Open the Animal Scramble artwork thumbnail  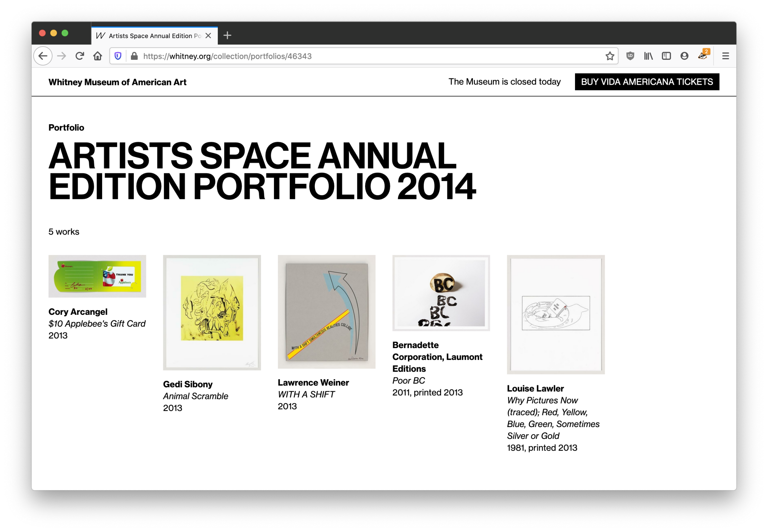(212, 313)
